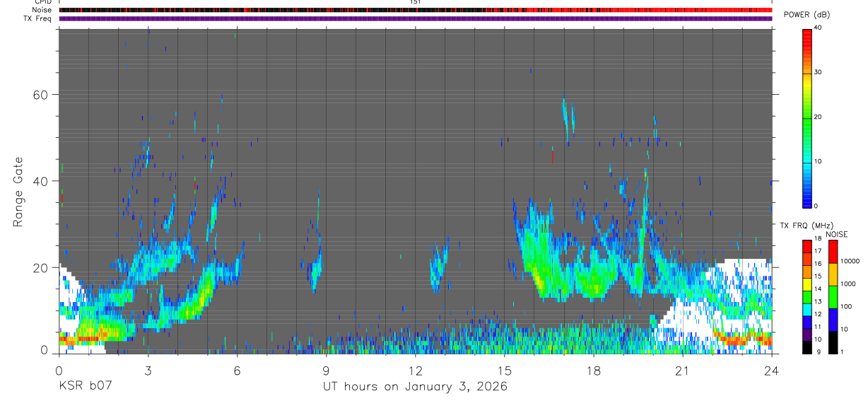Click 'UT hours on January 3, 2026' title
The width and height of the screenshot is (868, 401).
(x=415, y=387)
